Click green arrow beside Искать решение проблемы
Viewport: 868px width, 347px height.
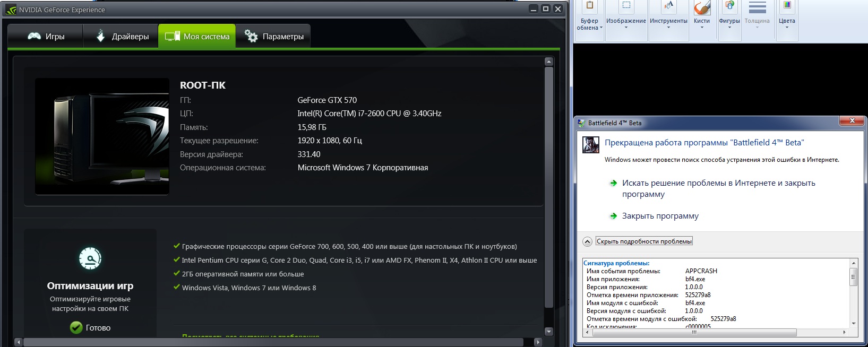(613, 183)
